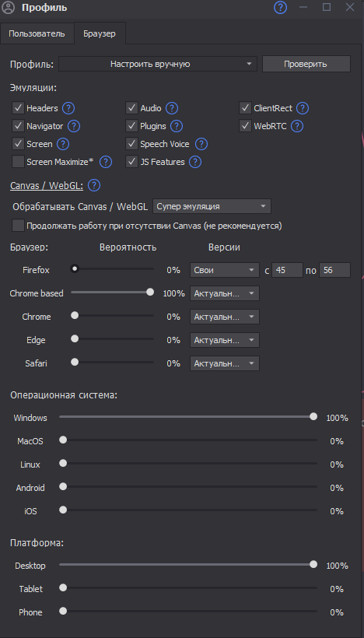Show help for WebRTC emulation
This screenshot has height=638, width=364.
click(297, 126)
